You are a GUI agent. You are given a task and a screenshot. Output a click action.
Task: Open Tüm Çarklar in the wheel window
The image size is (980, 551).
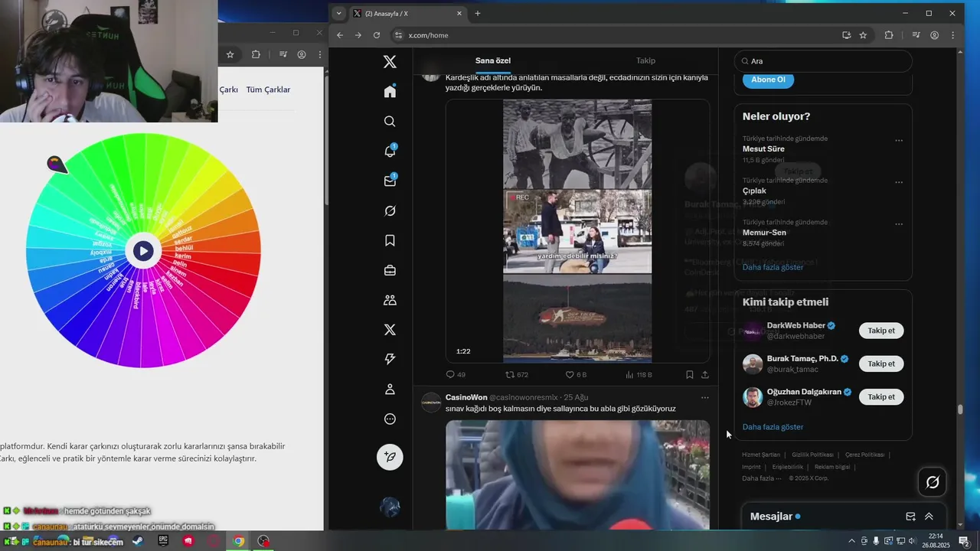click(268, 90)
